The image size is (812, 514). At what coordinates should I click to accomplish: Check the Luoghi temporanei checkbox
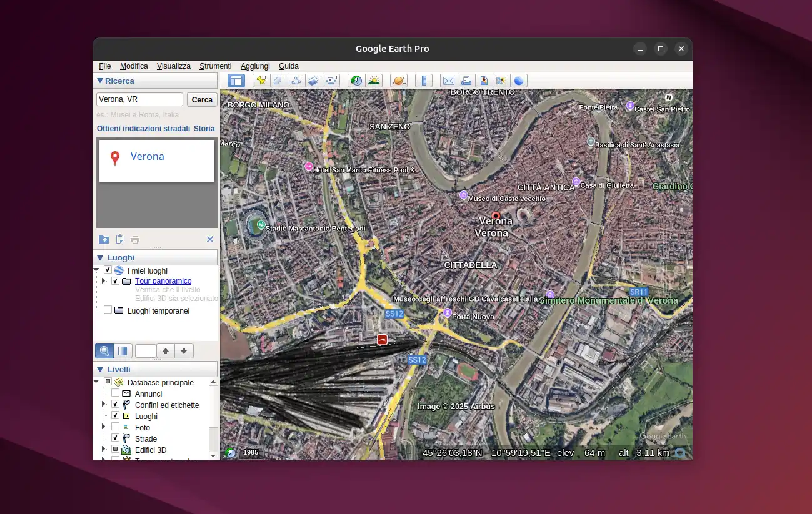pyautogui.click(x=108, y=310)
